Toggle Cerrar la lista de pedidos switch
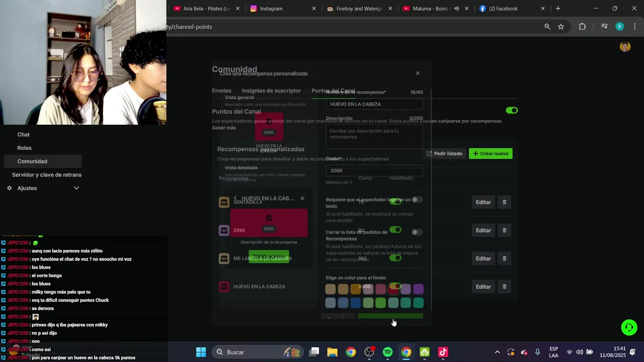This screenshot has width=644, height=362. click(417, 232)
